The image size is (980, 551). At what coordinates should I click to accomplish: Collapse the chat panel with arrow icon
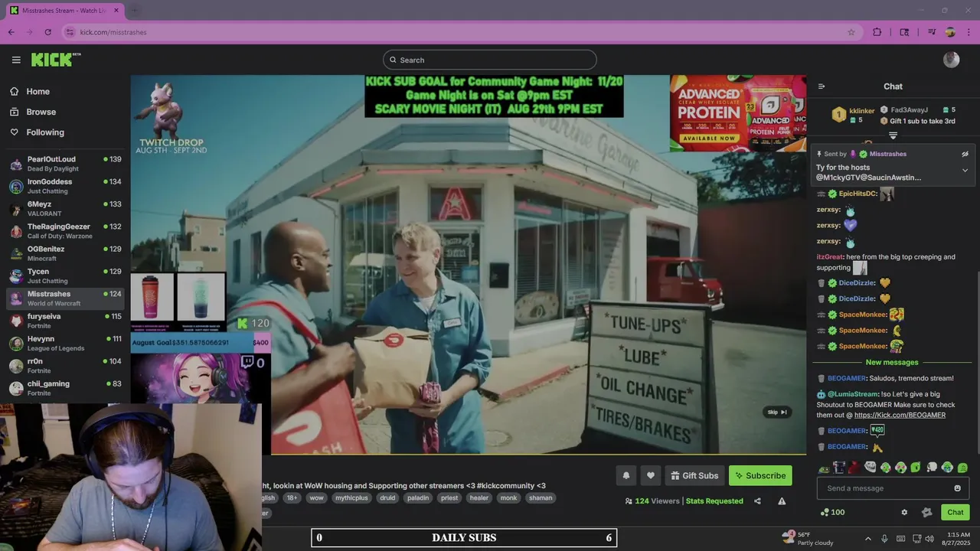pos(822,86)
